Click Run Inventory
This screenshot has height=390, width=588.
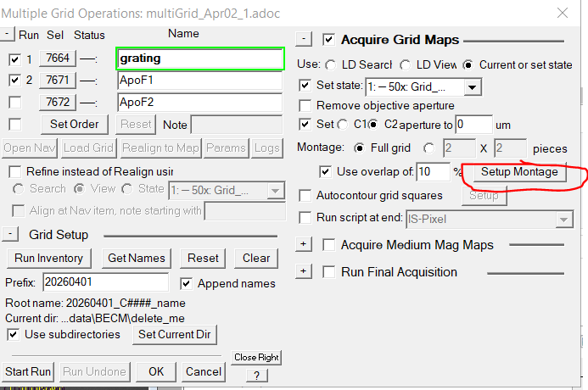(x=48, y=259)
